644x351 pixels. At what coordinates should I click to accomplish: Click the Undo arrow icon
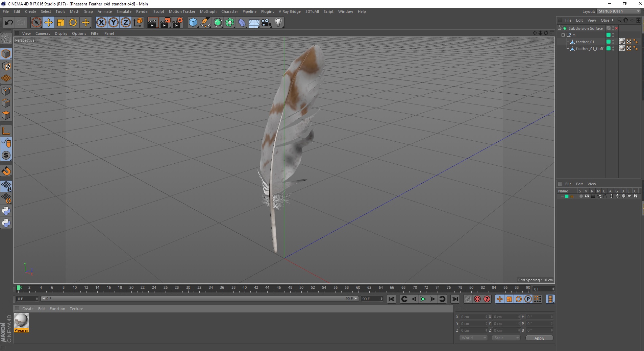9,23
